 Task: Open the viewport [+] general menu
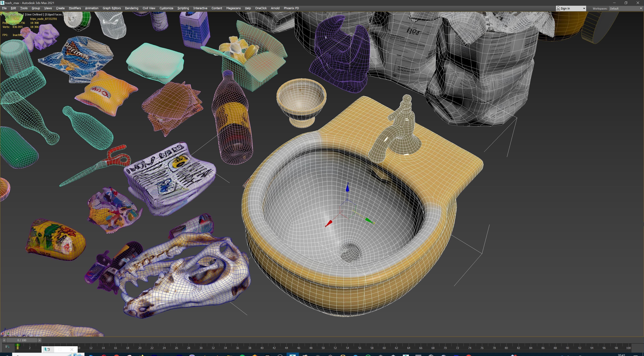point(3,14)
